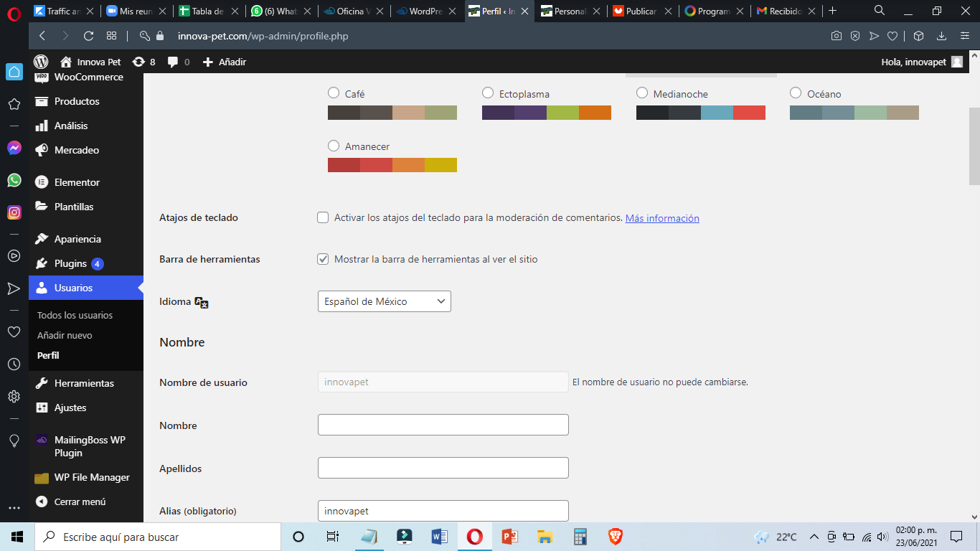Open browser start page tiles icon
Screen dimensions: 980x551
pos(111,36)
